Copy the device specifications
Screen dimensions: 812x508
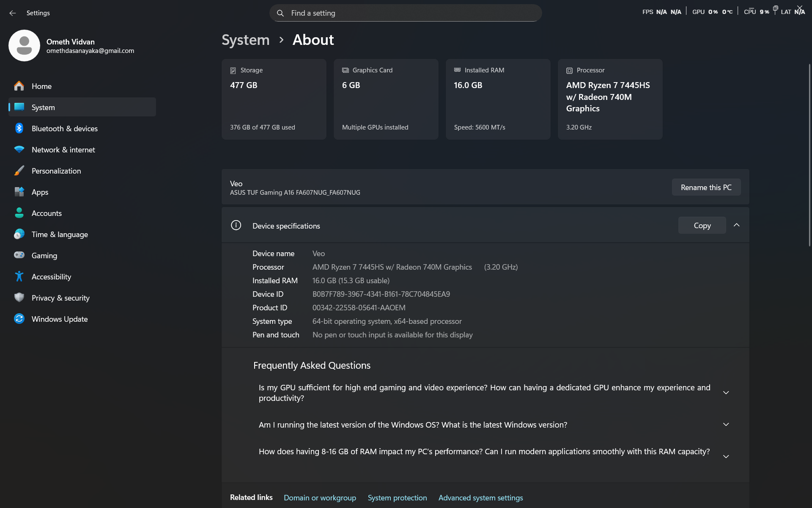tap(702, 225)
